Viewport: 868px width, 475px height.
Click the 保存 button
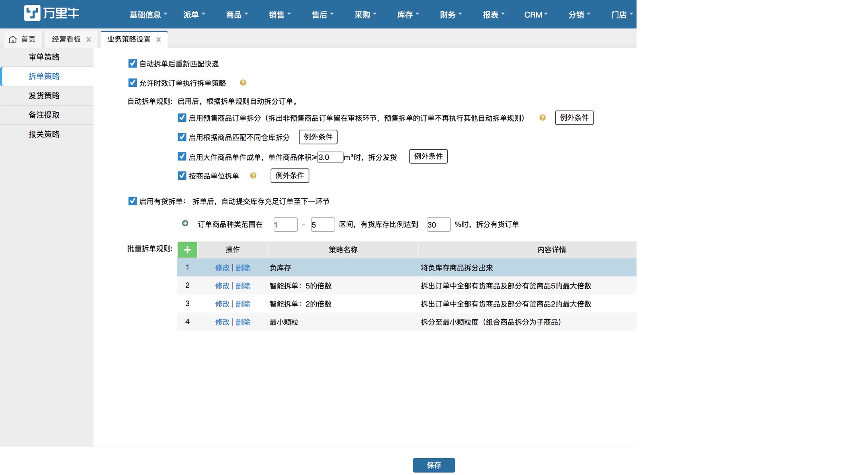tap(434, 465)
